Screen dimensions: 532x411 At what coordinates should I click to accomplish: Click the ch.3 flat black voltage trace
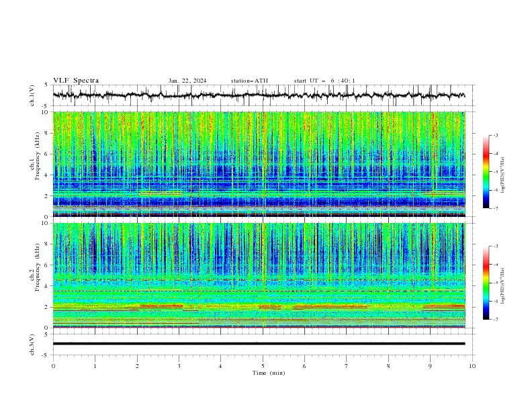click(x=259, y=344)
